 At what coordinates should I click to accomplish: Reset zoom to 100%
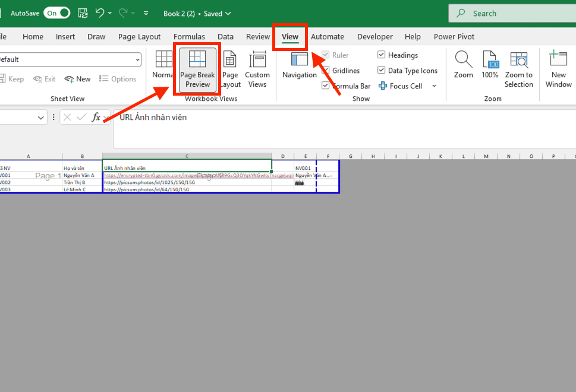(490, 65)
